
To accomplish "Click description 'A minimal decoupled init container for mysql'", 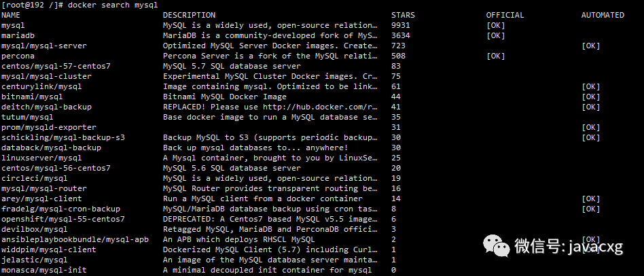I will (x=268, y=270).
